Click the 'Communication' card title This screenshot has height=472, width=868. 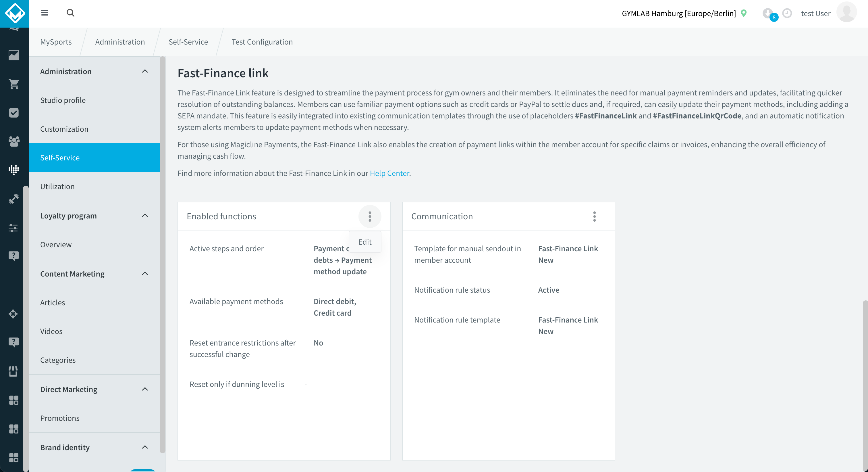(x=442, y=216)
